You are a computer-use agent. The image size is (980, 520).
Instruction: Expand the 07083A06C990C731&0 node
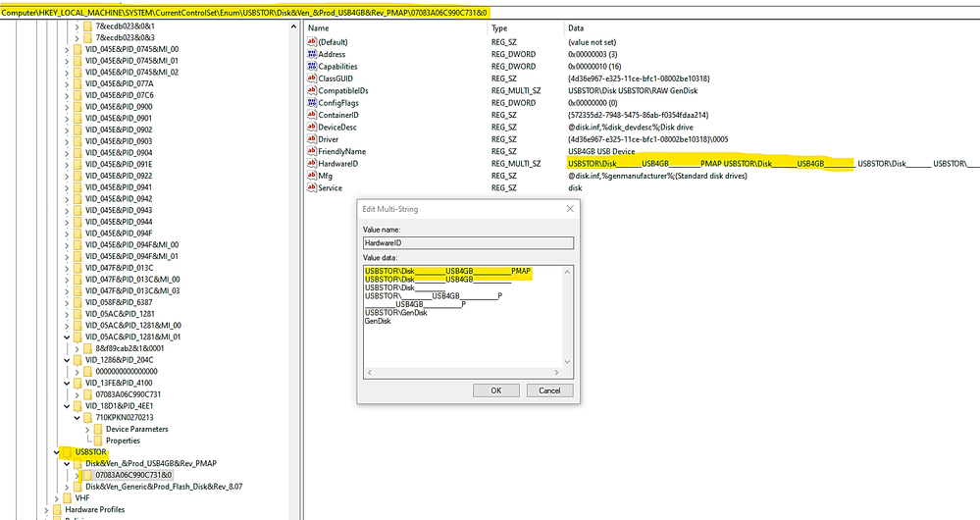[x=77, y=476]
